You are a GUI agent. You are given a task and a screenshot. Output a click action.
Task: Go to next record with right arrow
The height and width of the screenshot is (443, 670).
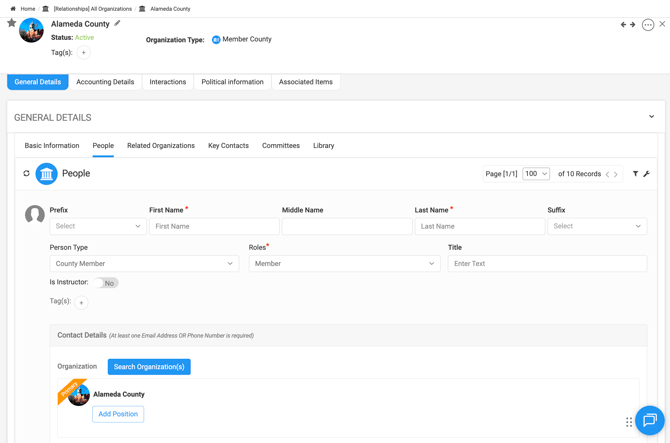pos(633,25)
